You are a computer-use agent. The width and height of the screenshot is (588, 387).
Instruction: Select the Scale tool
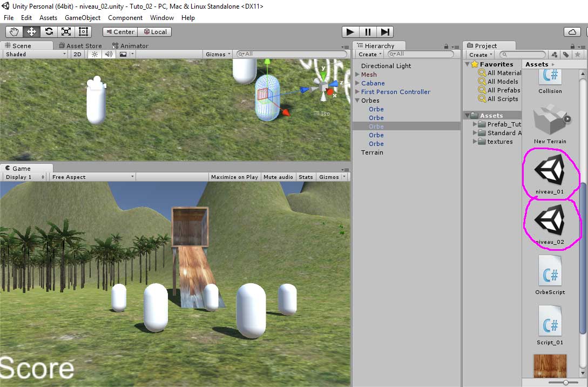pyautogui.click(x=66, y=32)
